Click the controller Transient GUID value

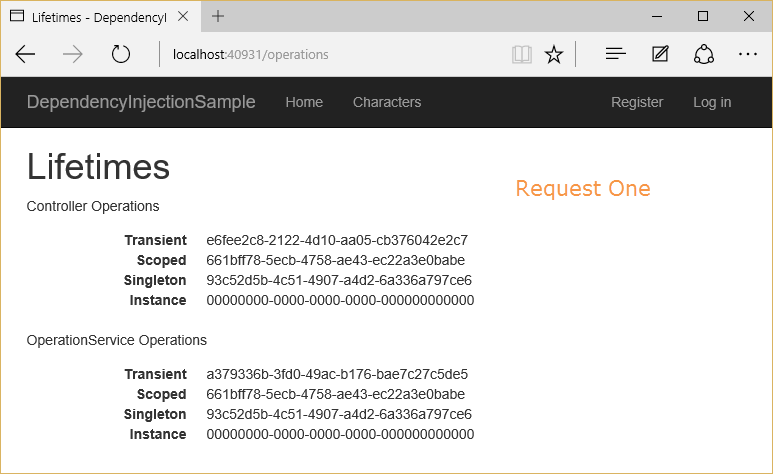click(337, 240)
